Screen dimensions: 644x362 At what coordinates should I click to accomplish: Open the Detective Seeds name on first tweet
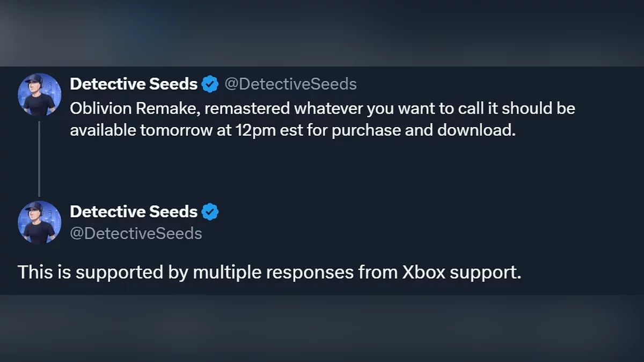(134, 84)
